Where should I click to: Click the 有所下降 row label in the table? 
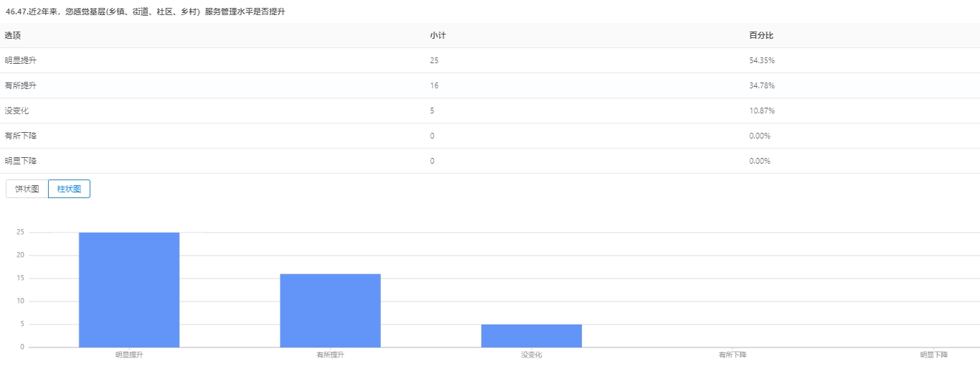pyautogui.click(x=20, y=136)
